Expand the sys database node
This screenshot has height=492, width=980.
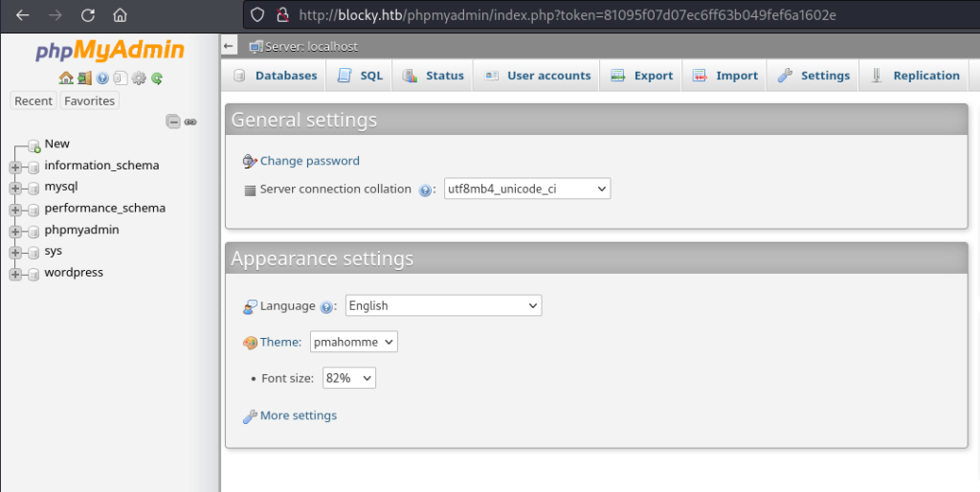(x=15, y=253)
